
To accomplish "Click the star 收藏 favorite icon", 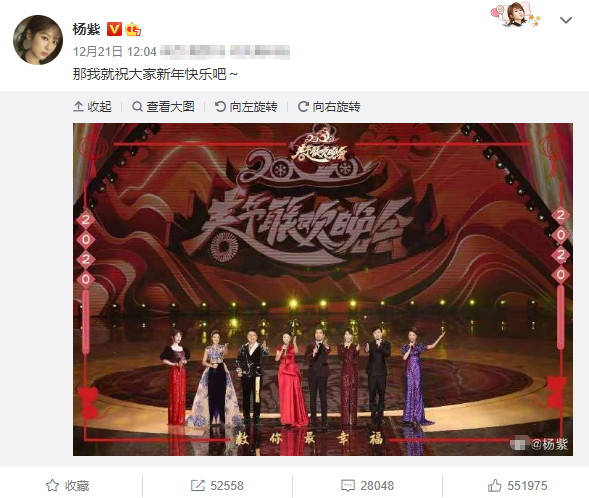I will tap(52, 486).
